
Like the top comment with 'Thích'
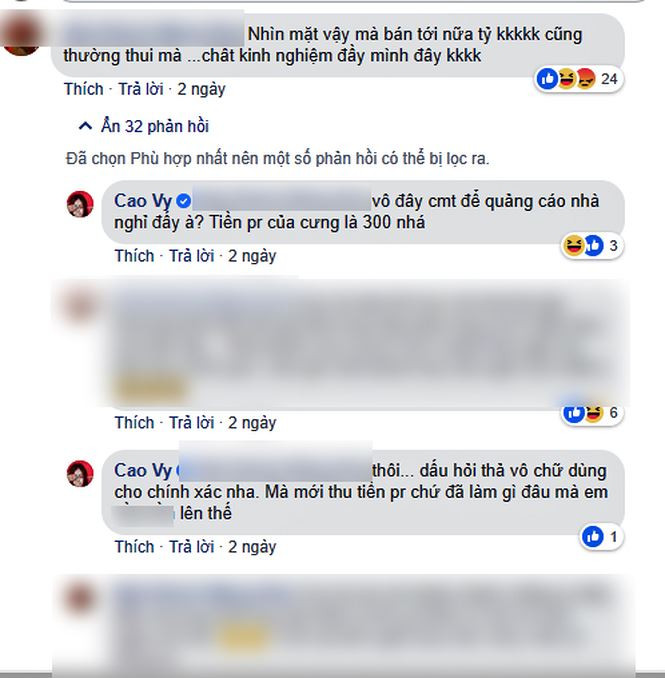83,89
